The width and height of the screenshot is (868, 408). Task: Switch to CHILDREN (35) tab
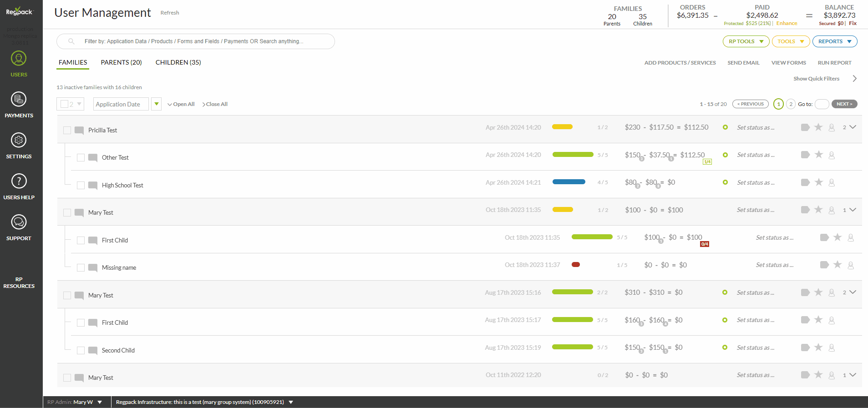pos(178,62)
